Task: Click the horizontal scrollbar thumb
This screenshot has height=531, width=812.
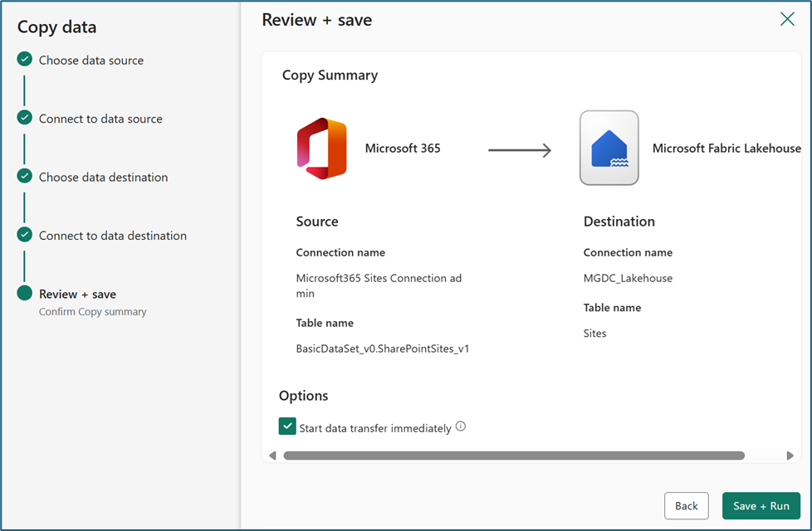Action: tap(514, 455)
